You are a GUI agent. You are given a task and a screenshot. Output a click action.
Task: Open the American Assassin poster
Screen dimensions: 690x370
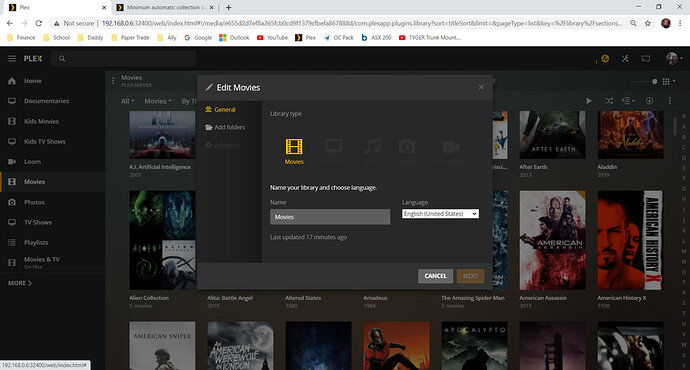pyautogui.click(x=552, y=240)
